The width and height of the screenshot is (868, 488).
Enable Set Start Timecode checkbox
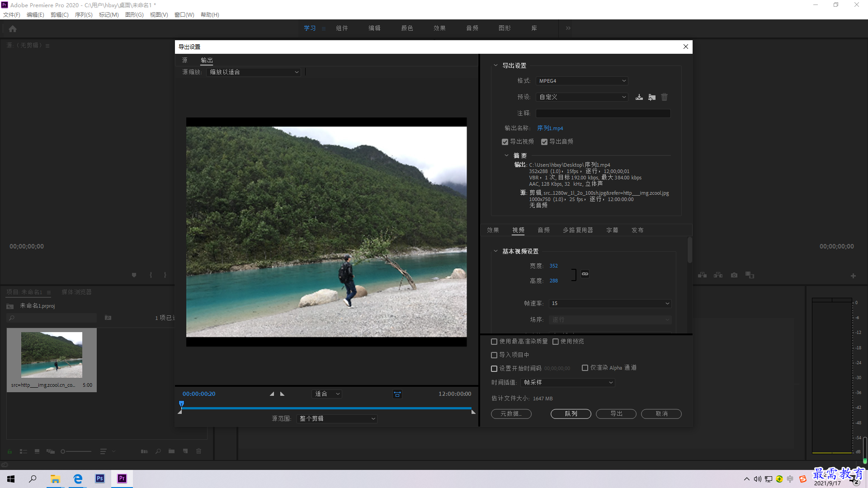(x=494, y=369)
